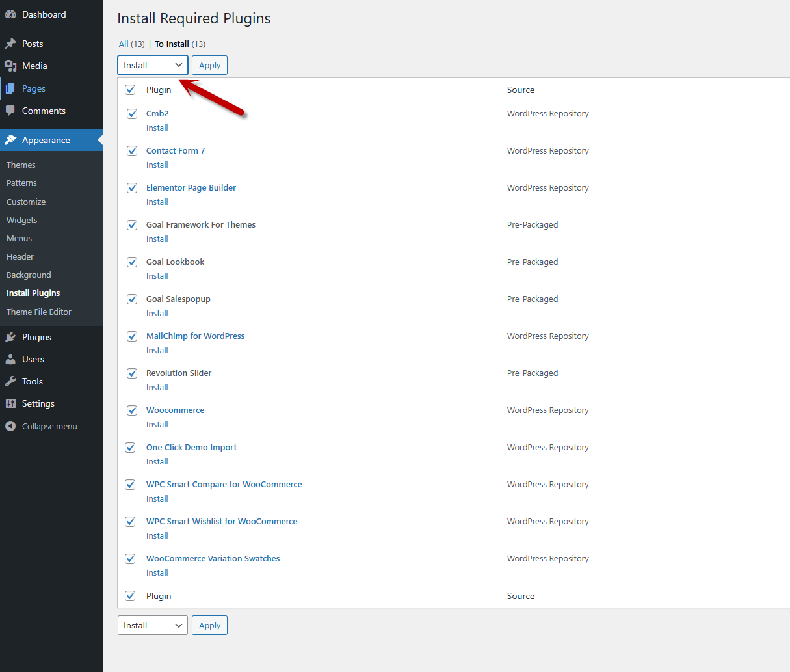Click Install under Goal Salespopup
The width and height of the screenshot is (790, 672).
157,314
